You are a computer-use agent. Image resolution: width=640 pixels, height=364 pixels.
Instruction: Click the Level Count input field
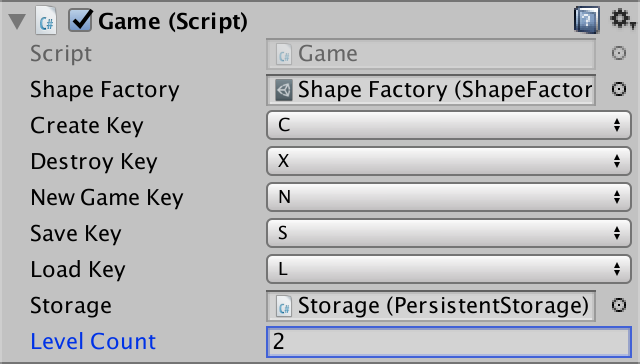click(449, 342)
